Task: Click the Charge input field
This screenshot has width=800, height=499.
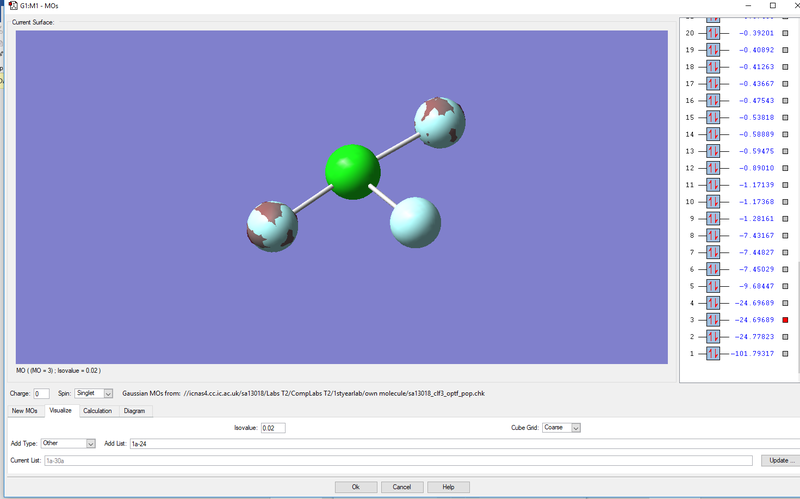Action: 41,393
